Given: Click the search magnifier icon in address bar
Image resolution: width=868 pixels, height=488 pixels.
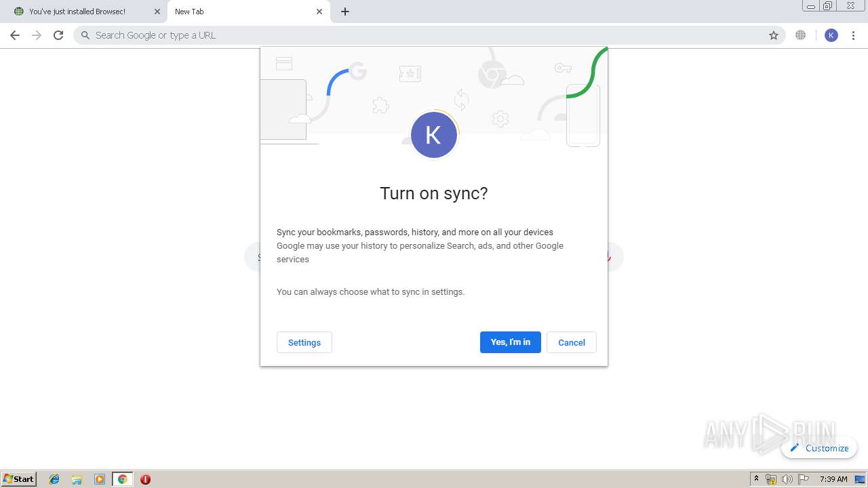Looking at the screenshot, I should 85,35.
